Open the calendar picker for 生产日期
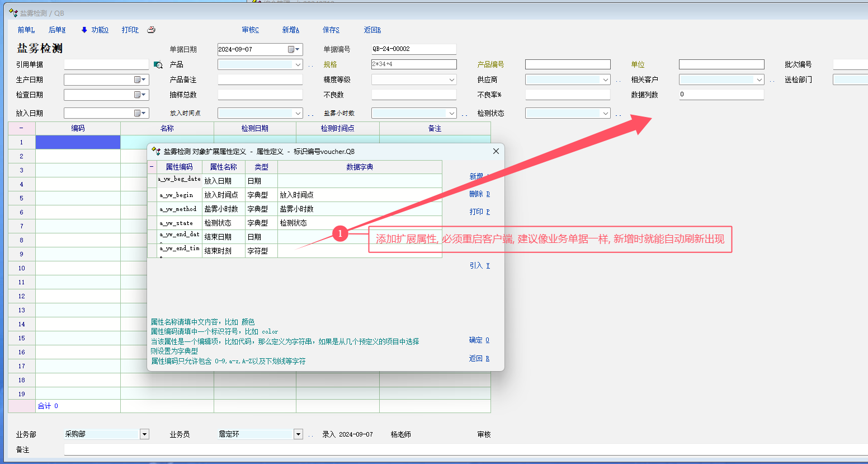This screenshot has width=868, height=464. tap(140, 80)
